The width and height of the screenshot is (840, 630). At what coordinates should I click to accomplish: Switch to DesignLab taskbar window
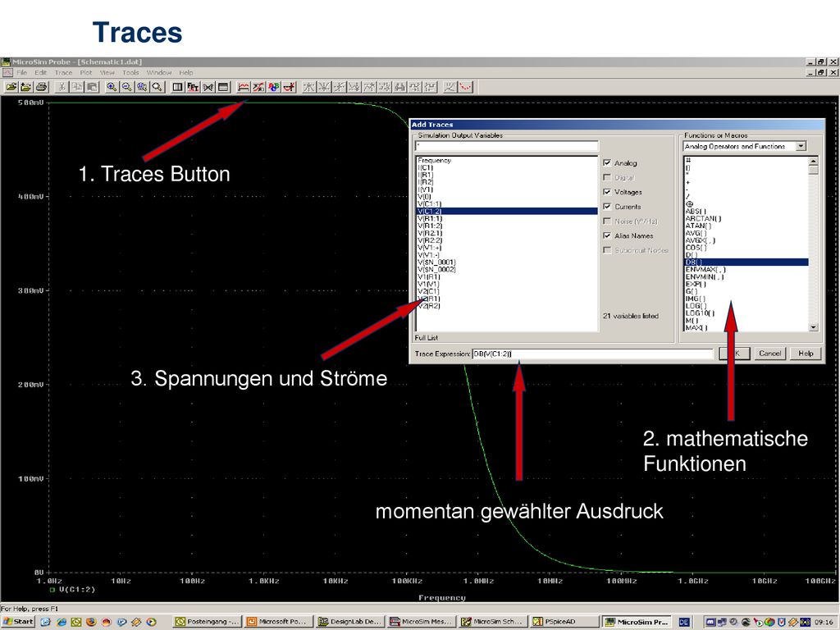[x=349, y=622]
